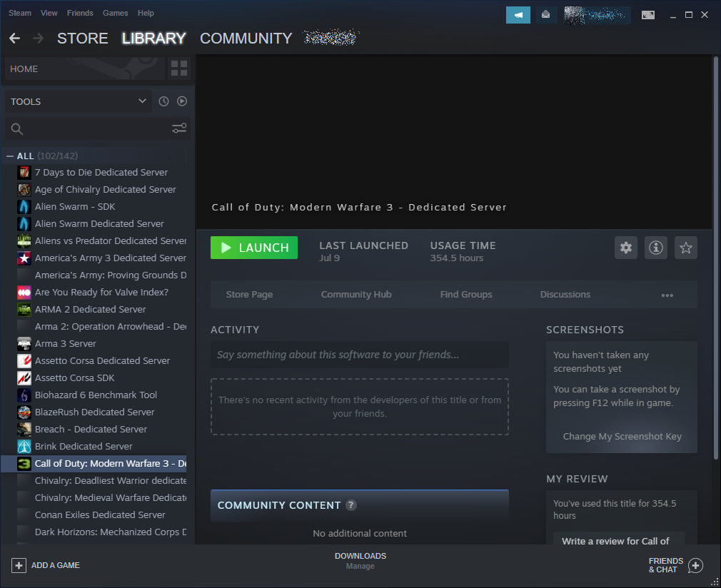This screenshot has height=588, width=721.
Task: Click the back navigation arrow
Action: pos(15,38)
